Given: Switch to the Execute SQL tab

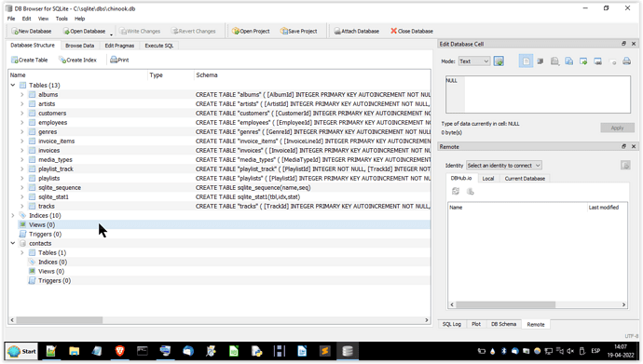Looking at the screenshot, I should pos(159,46).
